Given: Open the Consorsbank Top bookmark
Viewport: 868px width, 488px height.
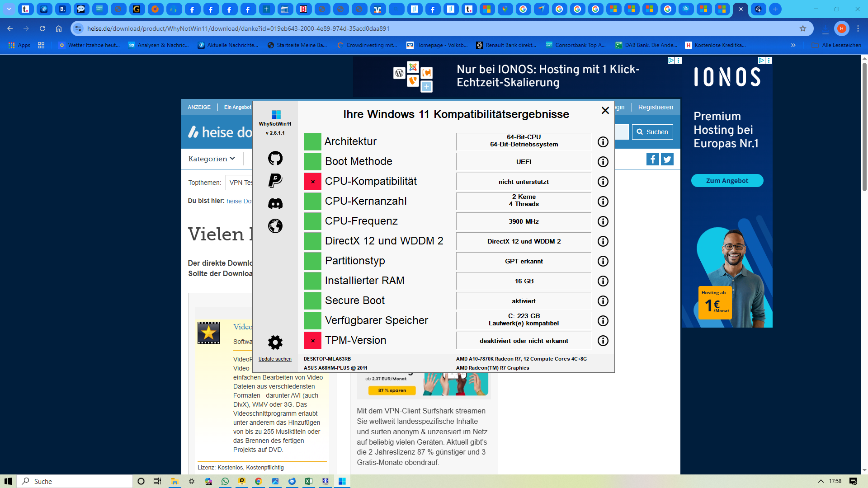Looking at the screenshot, I should (576, 45).
